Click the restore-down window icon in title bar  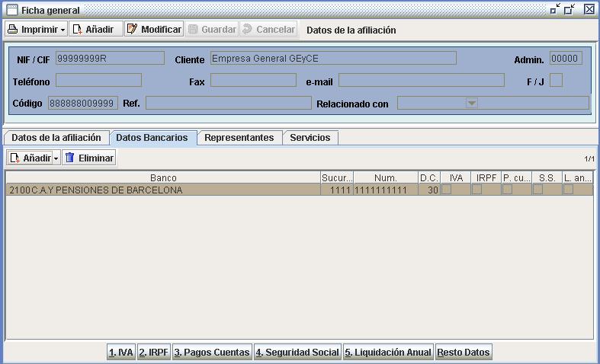(555, 9)
